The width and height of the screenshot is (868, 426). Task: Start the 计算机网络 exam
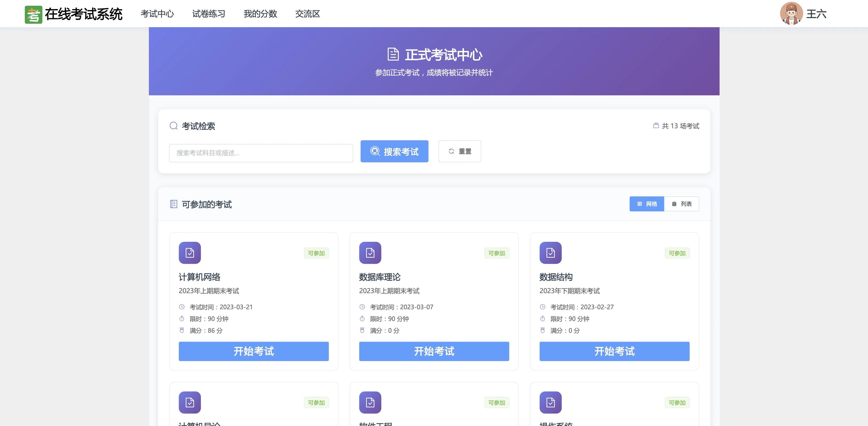click(253, 351)
